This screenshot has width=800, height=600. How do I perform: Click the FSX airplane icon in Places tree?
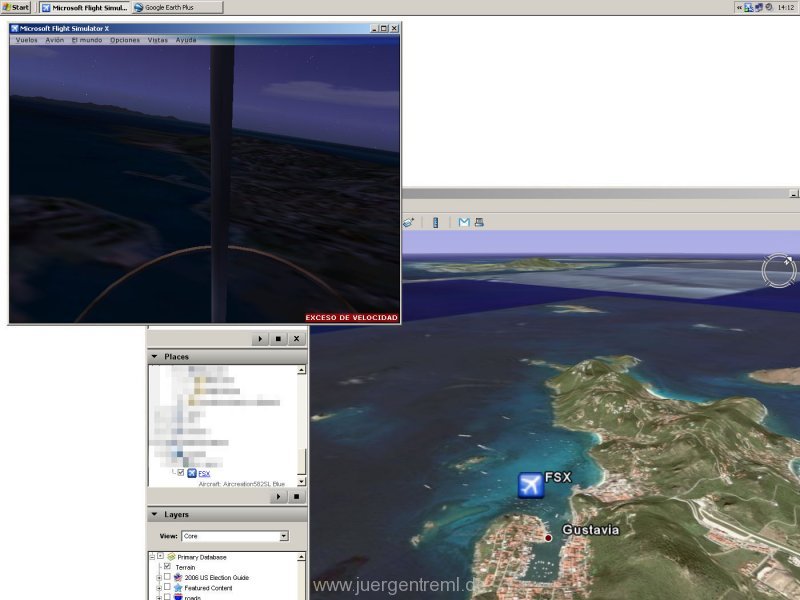tap(192, 473)
